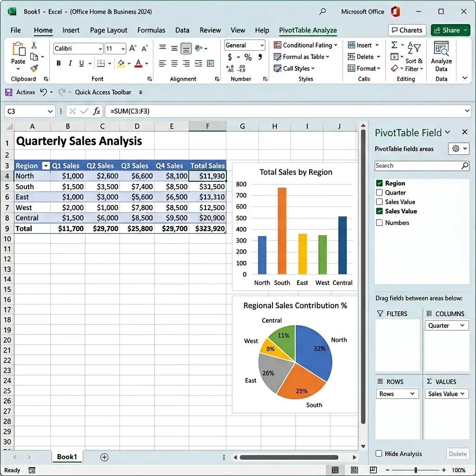Viewport: 476px width, 476px height.
Task: Open the C3 Name Box dropdown
Action: 50,112
